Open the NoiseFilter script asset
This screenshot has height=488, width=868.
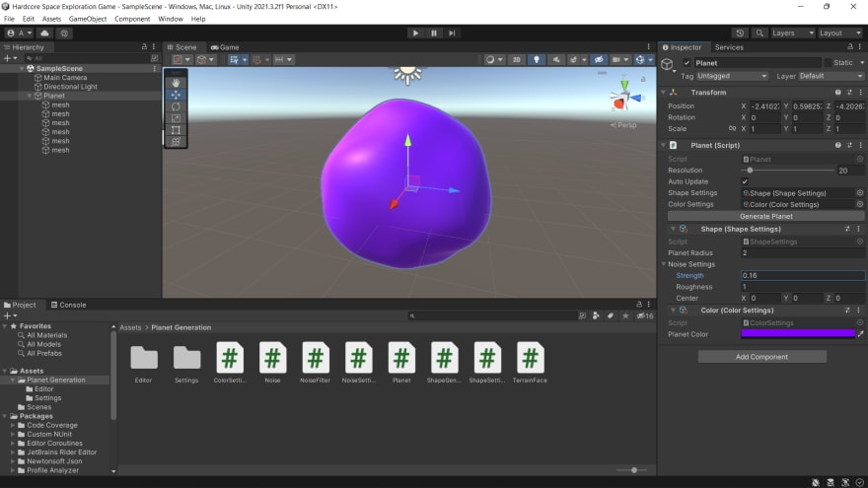pyautogui.click(x=315, y=363)
